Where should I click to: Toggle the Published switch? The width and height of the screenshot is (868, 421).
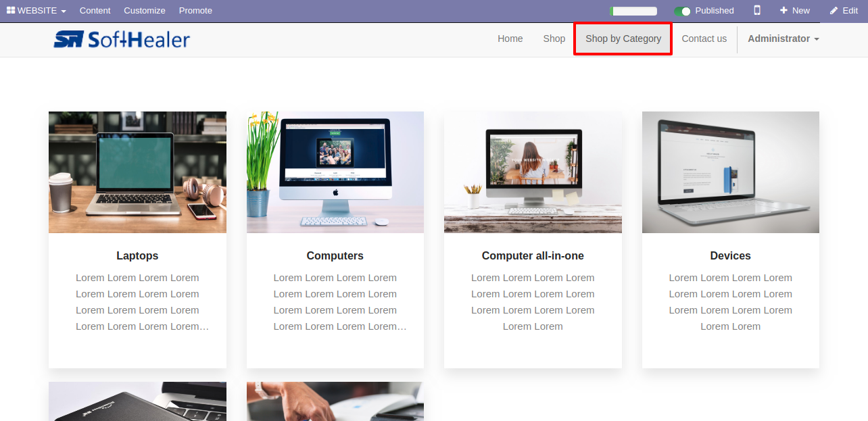(x=683, y=11)
